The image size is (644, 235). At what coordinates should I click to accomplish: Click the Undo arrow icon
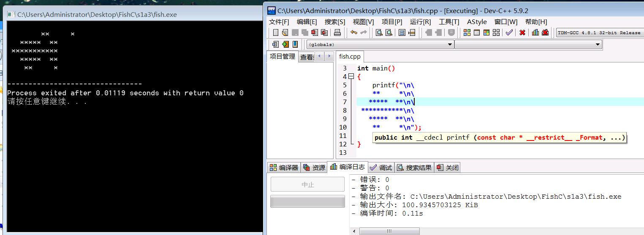click(354, 32)
